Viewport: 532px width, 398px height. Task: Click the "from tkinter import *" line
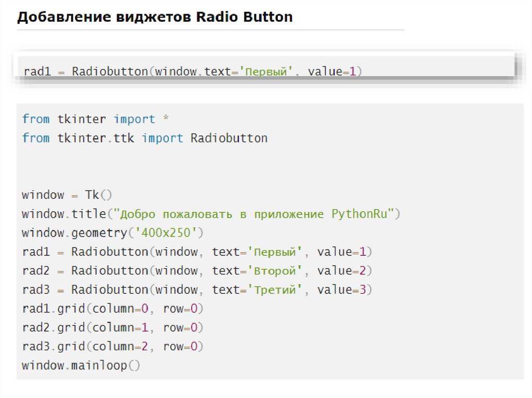pyautogui.click(x=96, y=119)
